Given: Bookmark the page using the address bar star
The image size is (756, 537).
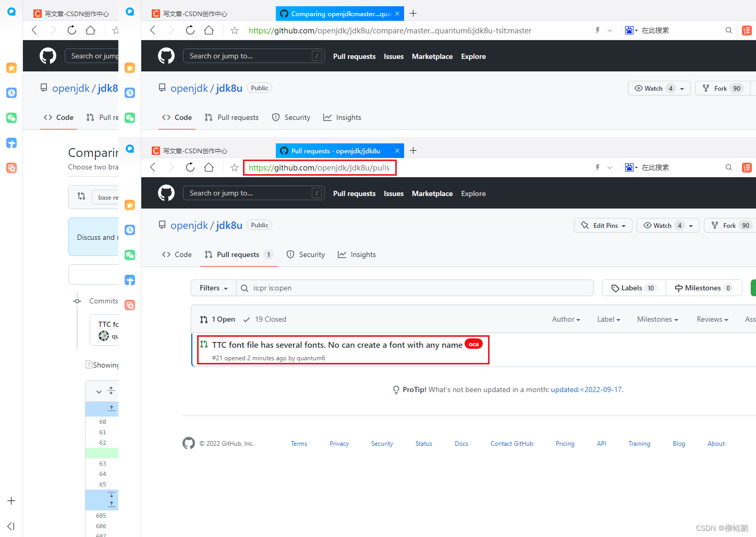Looking at the screenshot, I should [234, 167].
